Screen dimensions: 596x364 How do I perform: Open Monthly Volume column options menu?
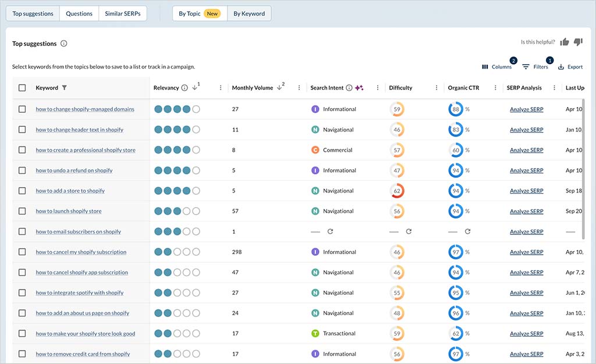[x=299, y=88]
